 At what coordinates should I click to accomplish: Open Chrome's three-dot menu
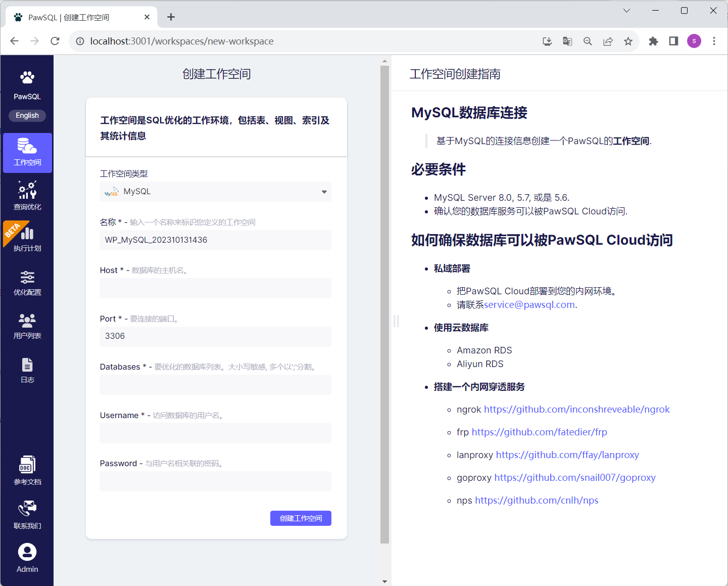pyautogui.click(x=714, y=41)
